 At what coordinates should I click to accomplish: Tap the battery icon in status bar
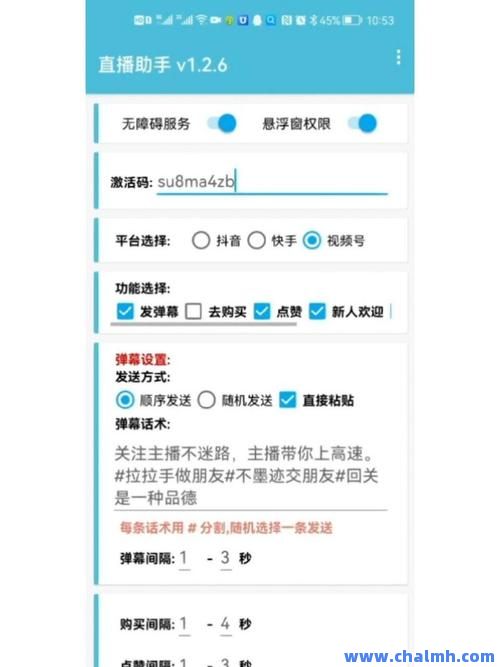tap(352, 20)
